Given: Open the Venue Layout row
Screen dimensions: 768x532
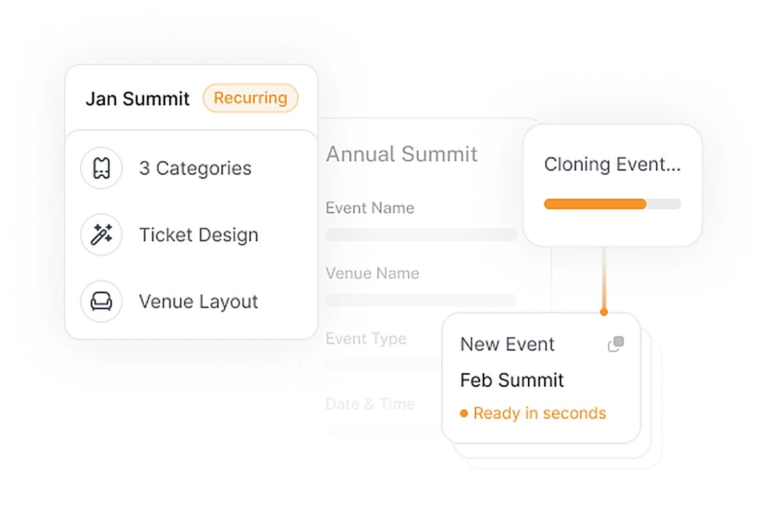Looking at the screenshot, I should coord(191,301).
